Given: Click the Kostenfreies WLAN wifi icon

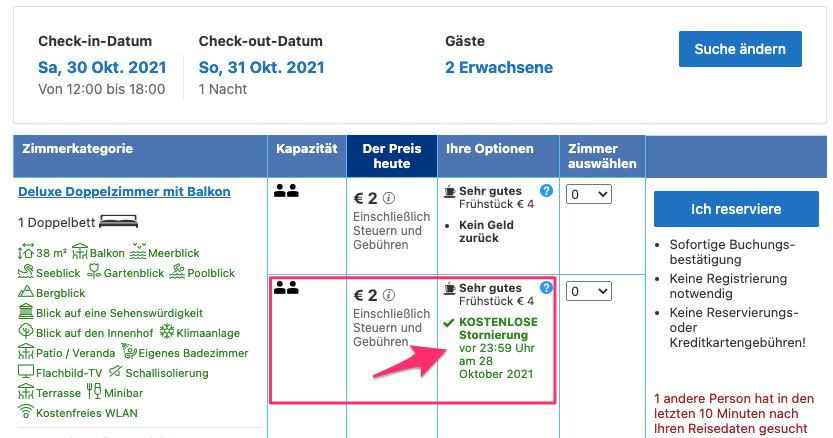Looking at the screenshot, I should (25, 411).
